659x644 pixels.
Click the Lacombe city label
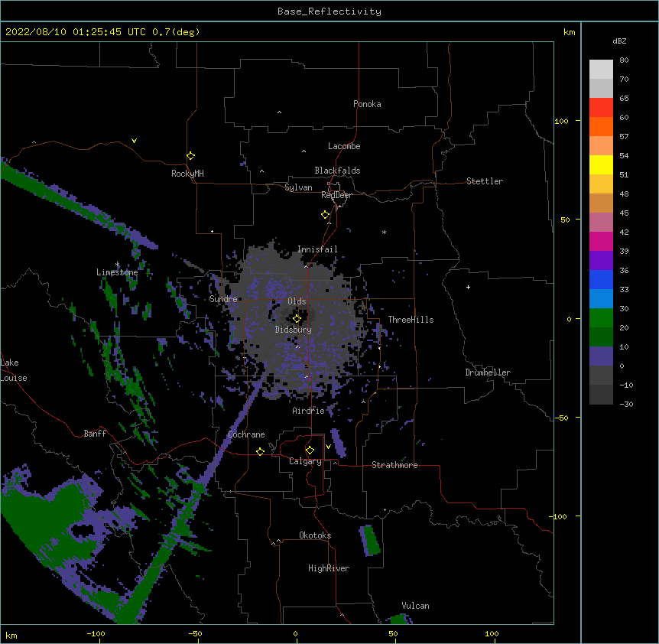tap(344, 146)
